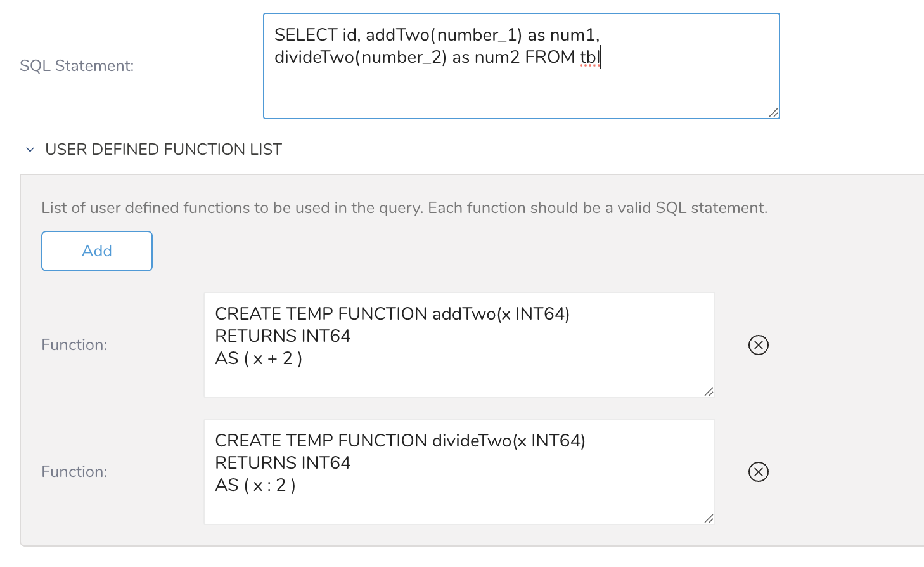Image resolution: width=924 pixels, height=567 pixels.
Task: Click the AS ( x : 2 ) line
Action: point(255,486)
